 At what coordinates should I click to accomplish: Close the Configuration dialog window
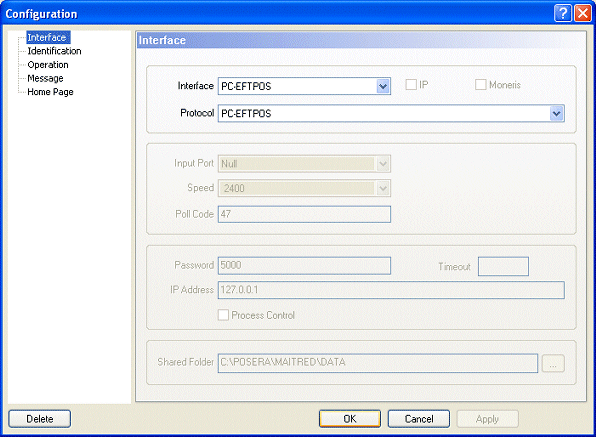(583, 13)
